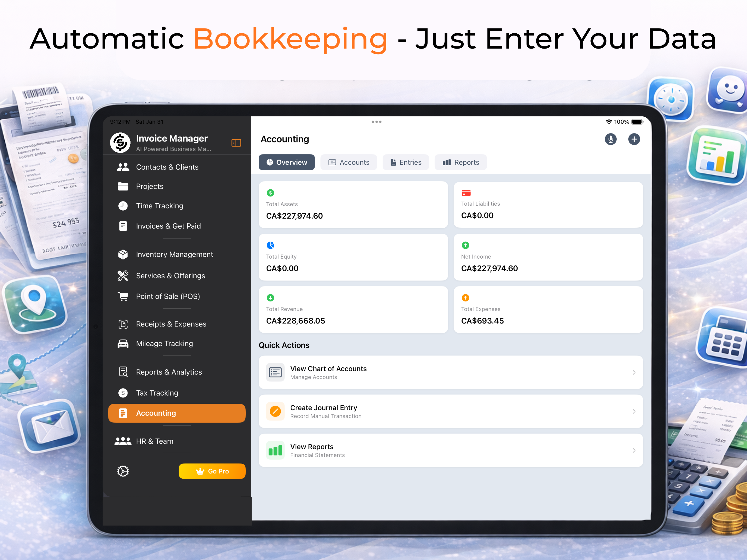Screen dimensions: 747x560
Task: Click the Total Assets card
Action: [353, 205]
